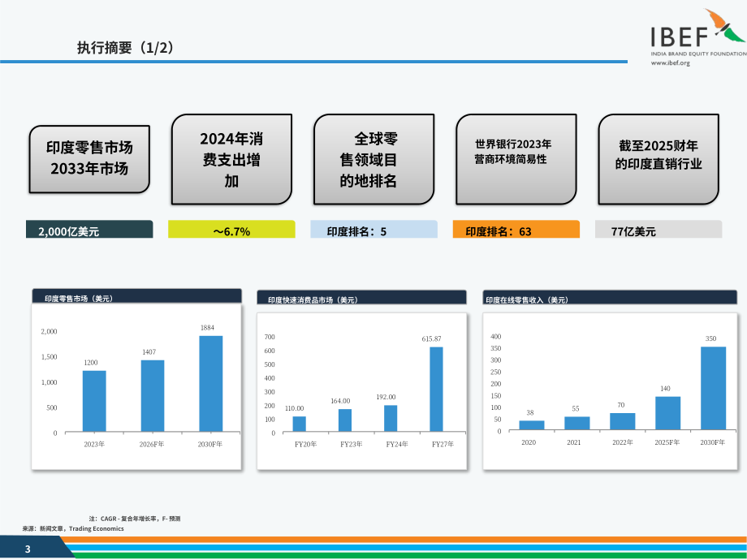
Task: Click the 2025F年 axis label
Action: 667,442
